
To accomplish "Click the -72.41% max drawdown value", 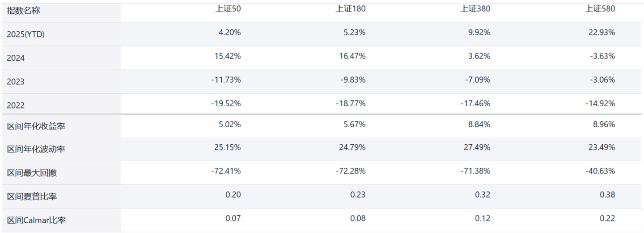I will [x=226, y=171].
